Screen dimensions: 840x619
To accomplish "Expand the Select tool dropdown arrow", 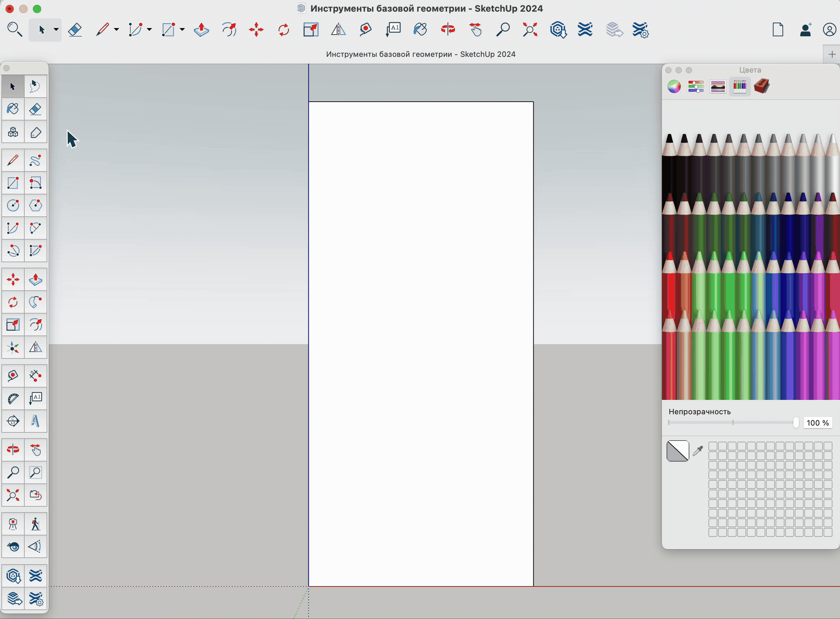I will (56, 29).
